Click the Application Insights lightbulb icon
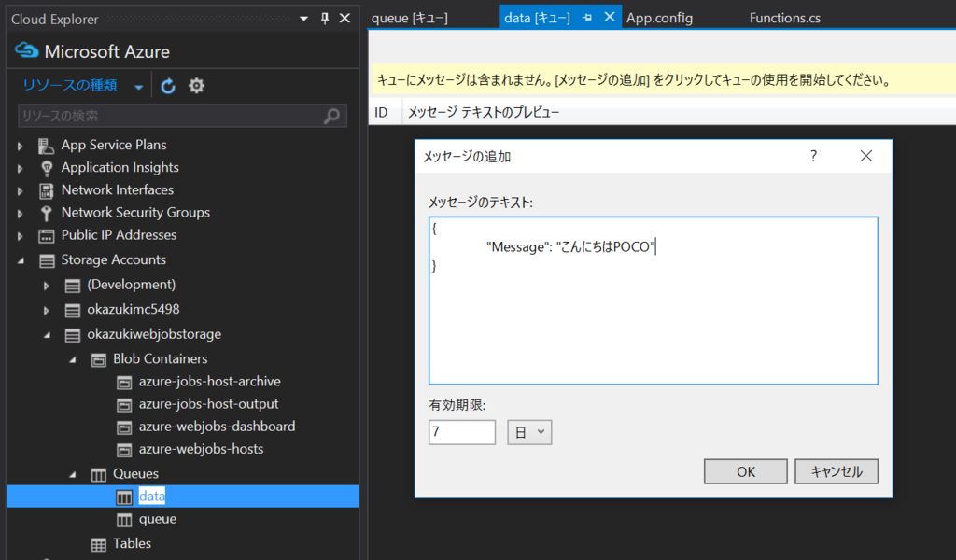956x560 pixels. (47, 168)
